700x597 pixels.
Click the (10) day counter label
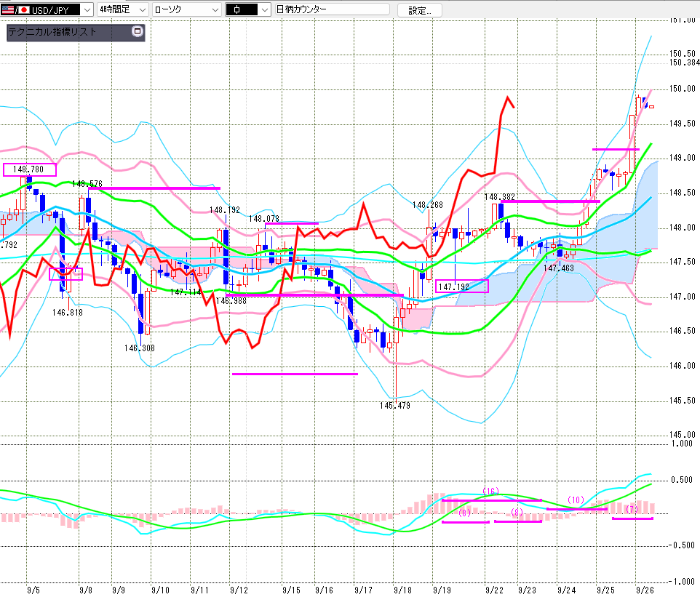click(576, 500)
